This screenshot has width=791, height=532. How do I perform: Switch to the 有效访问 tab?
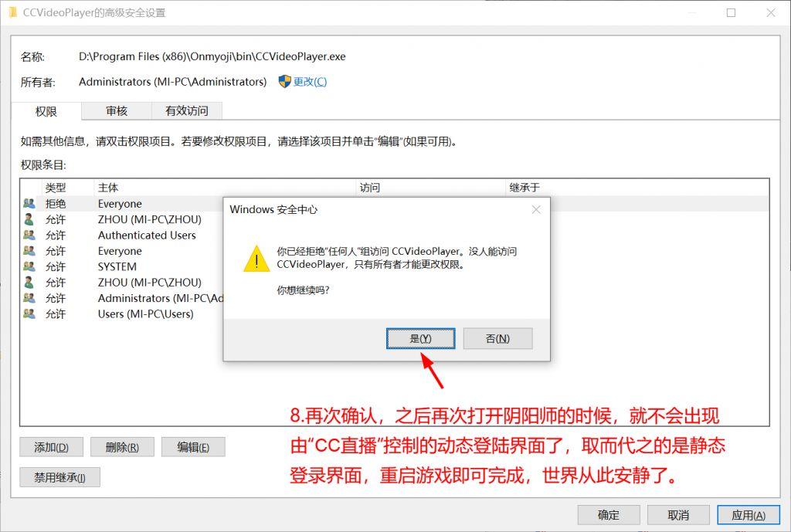coord(187,111)
